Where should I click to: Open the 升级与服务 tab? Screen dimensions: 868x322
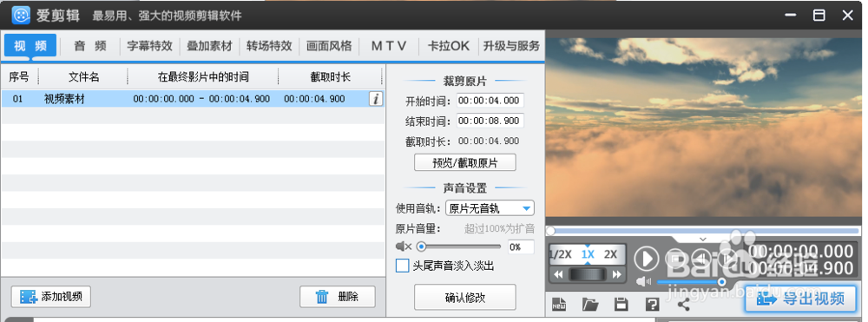pos(511,46)
